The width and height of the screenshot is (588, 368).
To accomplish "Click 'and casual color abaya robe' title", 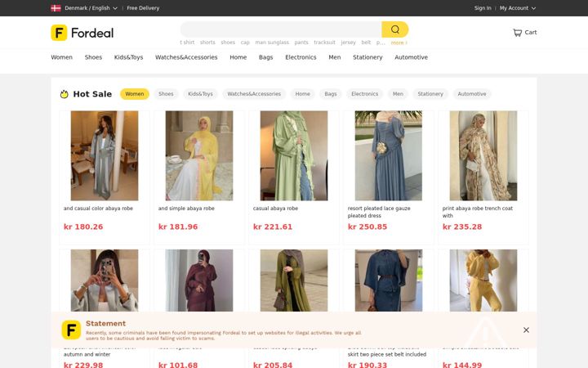I will pos(98,209).
